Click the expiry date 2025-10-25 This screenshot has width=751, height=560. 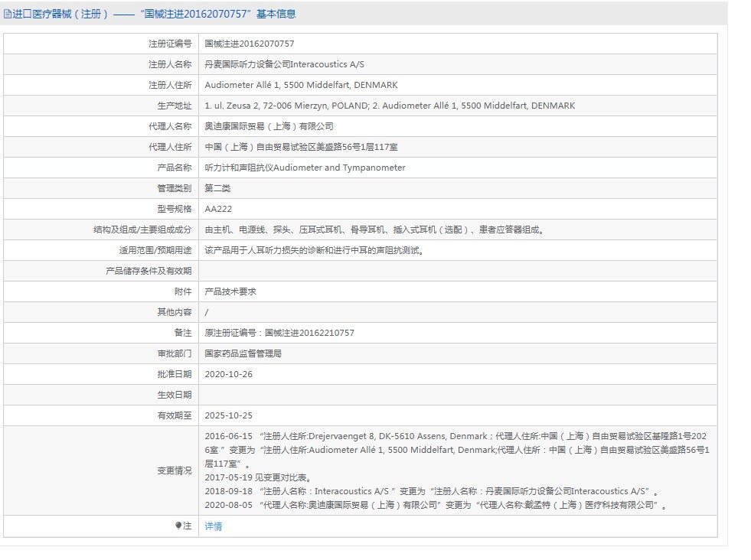pyautogui.click(x=228, y=415)
